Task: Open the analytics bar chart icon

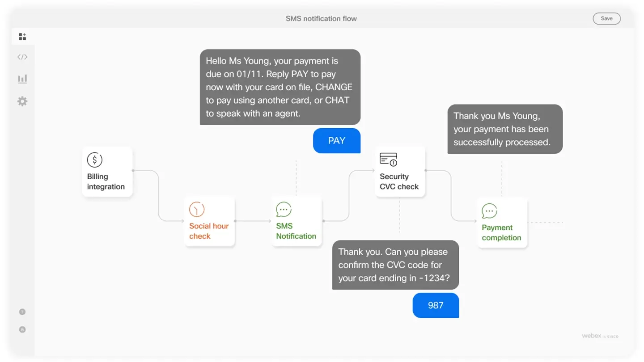Action: pyautogui.click(x=22, y=79)
